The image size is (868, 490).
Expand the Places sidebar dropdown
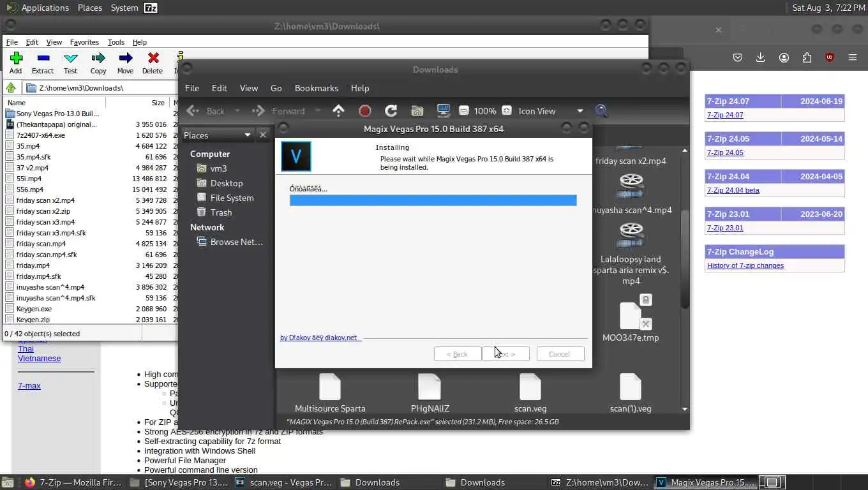[x=248, y=135]
